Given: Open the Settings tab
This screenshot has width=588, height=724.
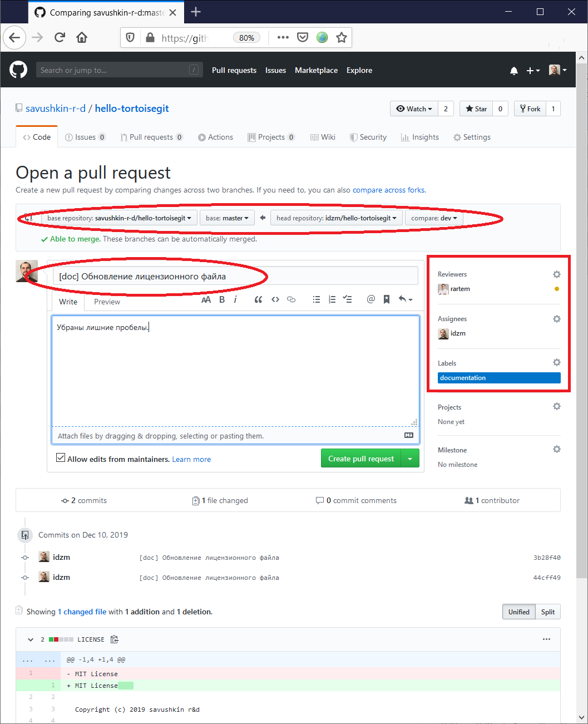Looking at the screenshot, I should coord(472,137).
